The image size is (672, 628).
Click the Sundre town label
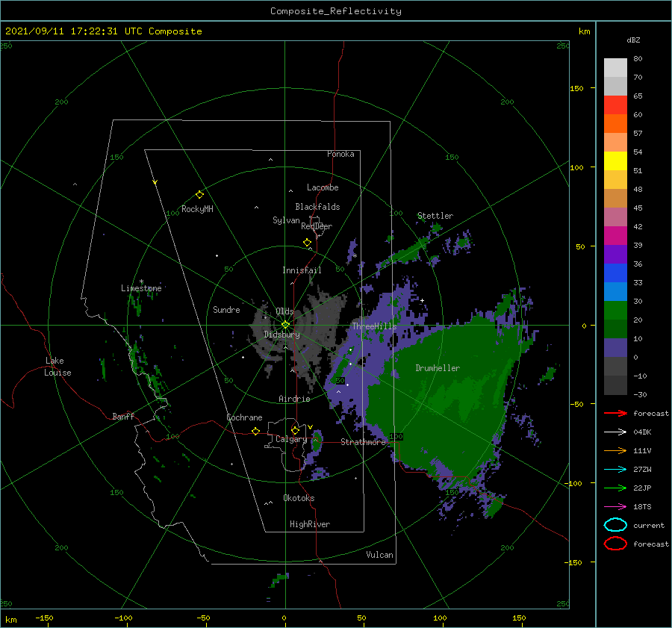click(226, 309)
